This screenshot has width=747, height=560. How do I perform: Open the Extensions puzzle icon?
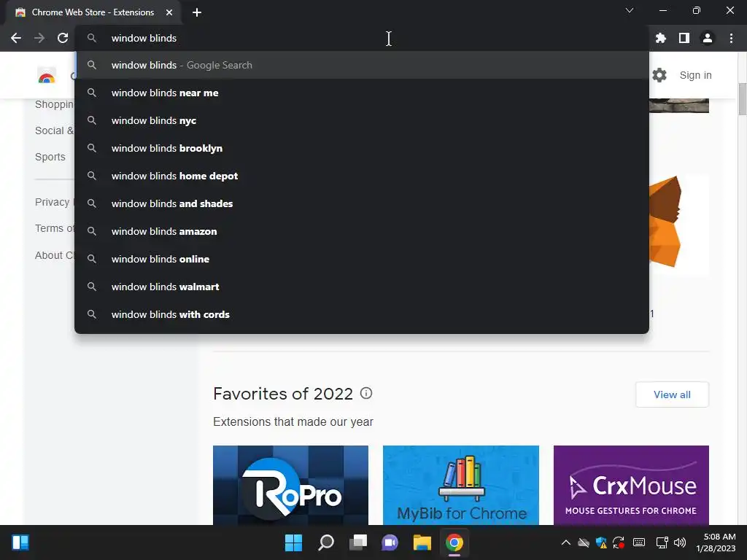[661, 38]
